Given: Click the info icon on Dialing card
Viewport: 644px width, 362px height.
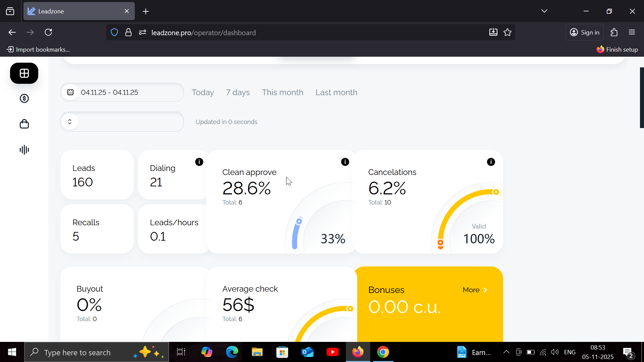Looking at the screenshot, I should pos(199,162).
